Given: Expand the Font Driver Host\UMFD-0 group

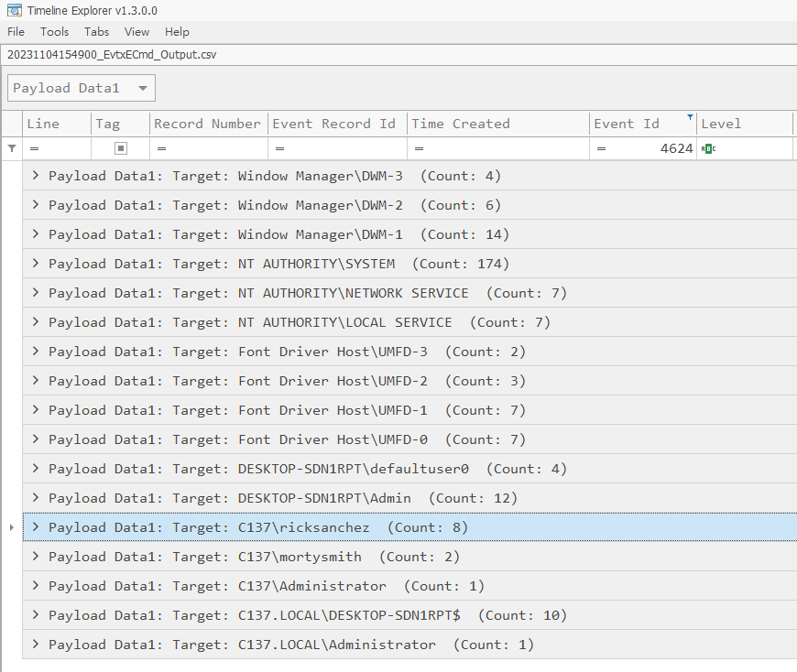Looking at the screenshot, I should pos(36,439).
